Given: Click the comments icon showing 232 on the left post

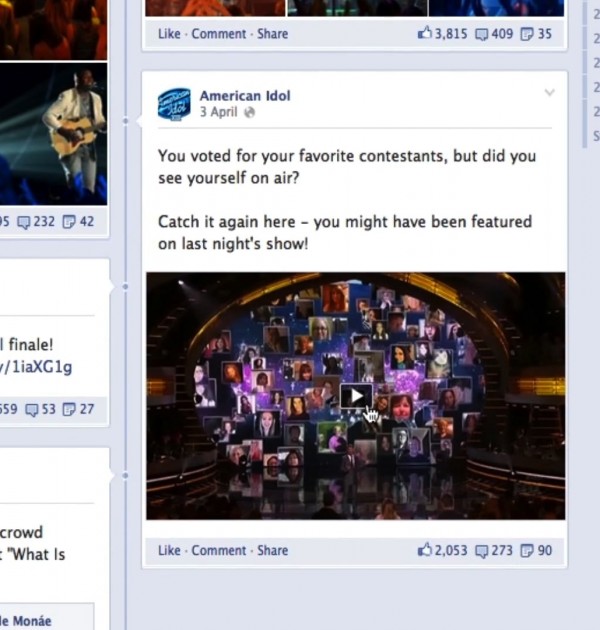Looking at the screenshot, I should (24, 222).
